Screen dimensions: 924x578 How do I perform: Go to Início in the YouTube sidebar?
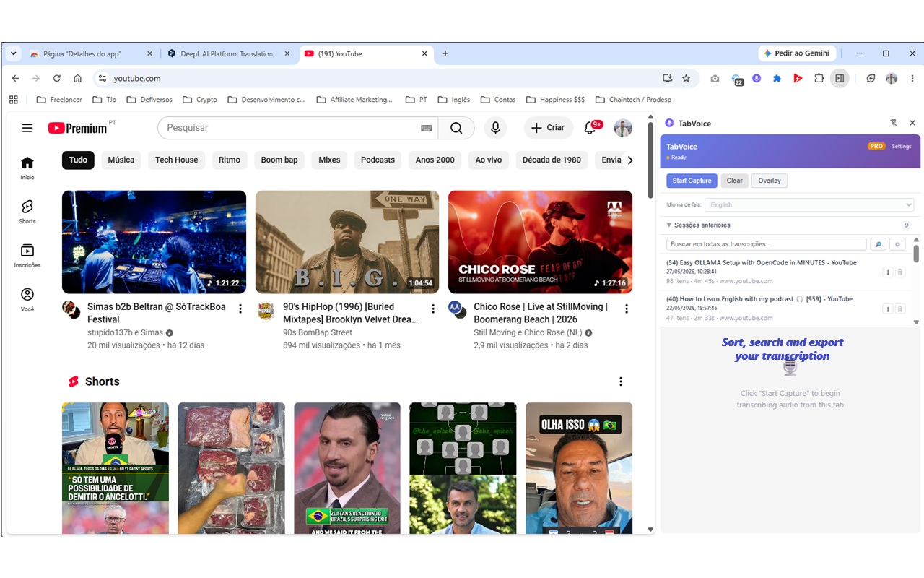(x=27, y=168)
